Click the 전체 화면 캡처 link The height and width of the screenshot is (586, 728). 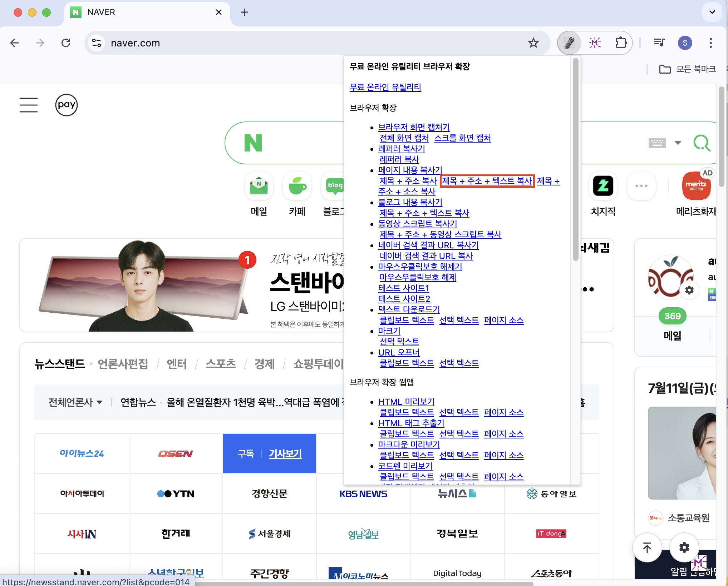point(404,138)
